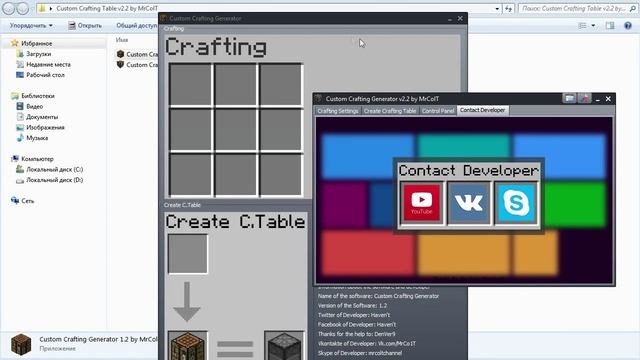Click the Explorer help question mark icon
This screenshot has width=640, height=360.
628,25
